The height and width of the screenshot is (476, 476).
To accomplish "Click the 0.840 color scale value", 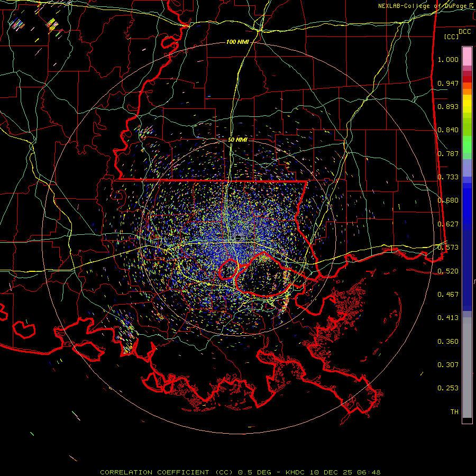I will tap(448, 130).
